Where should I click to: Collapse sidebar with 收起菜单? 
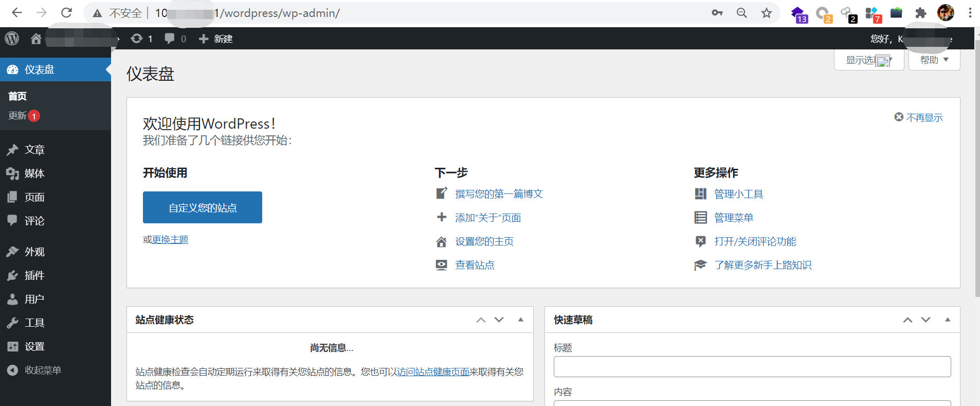pos(34,370)
